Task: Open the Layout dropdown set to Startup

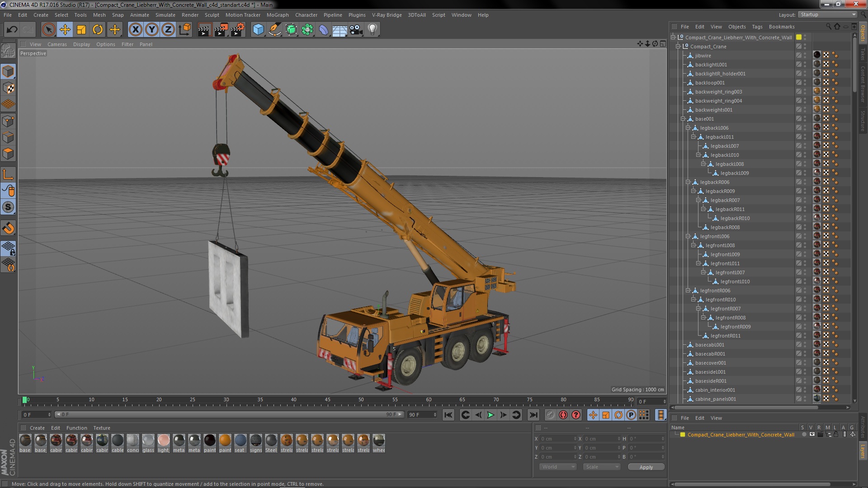Action: tap(827, 15)
